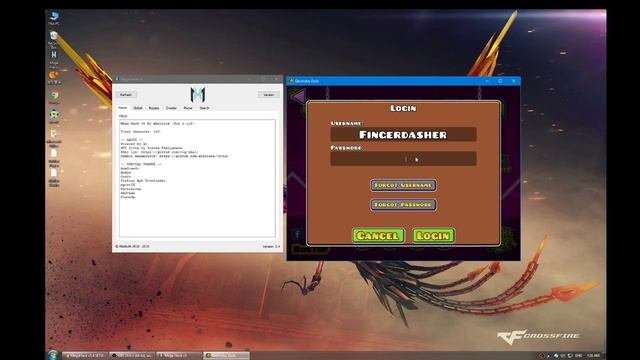
Task: Click the Login button in Geometry Dash
Action: (433, 236)
